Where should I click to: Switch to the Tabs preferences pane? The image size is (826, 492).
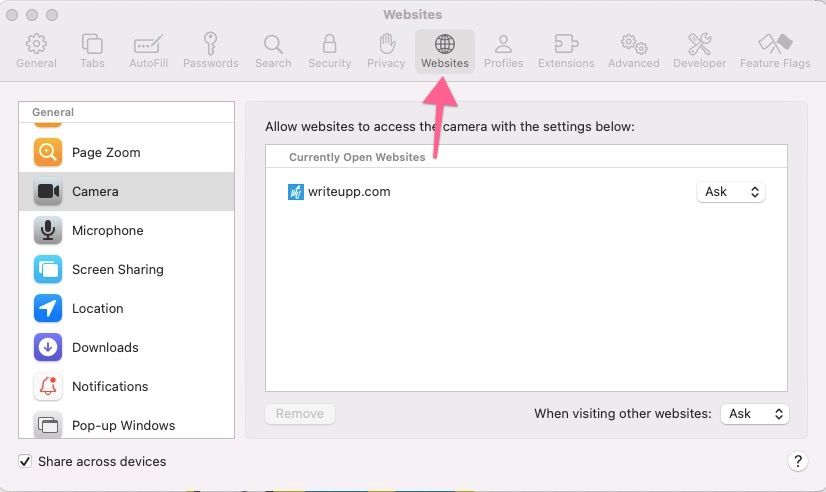pyautogui.click(x=92, y=51)
